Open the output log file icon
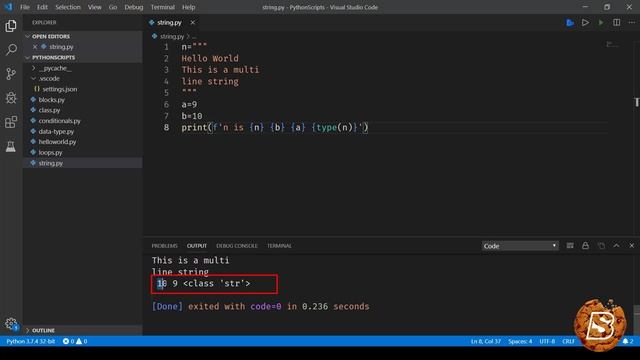The image size is (640, 360). click(601, 245)
